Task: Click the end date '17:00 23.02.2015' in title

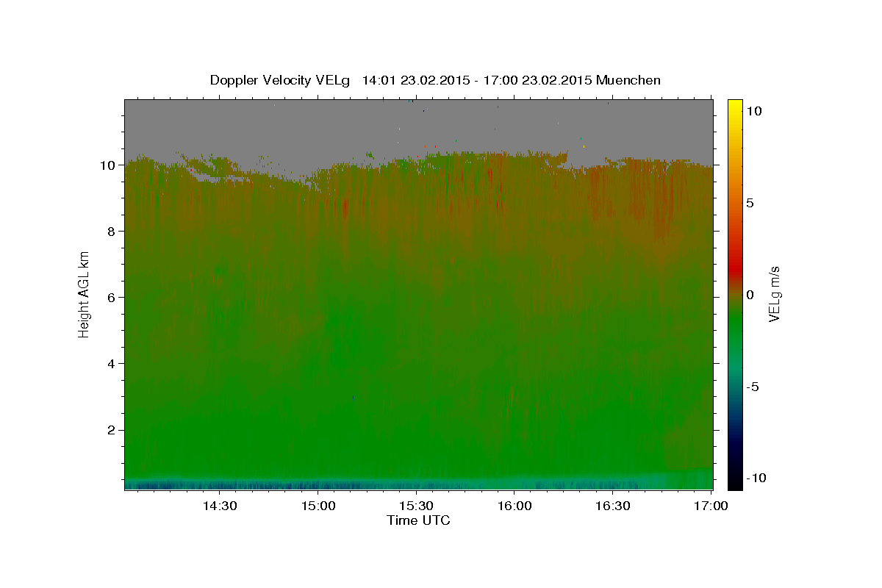Action: pos(537,80)
